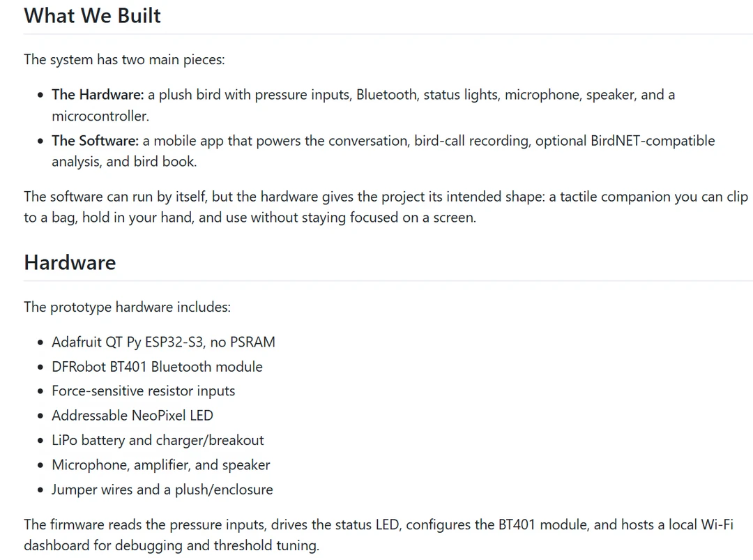
Task: Click the 'What We Built' heading
Action: 92,16
